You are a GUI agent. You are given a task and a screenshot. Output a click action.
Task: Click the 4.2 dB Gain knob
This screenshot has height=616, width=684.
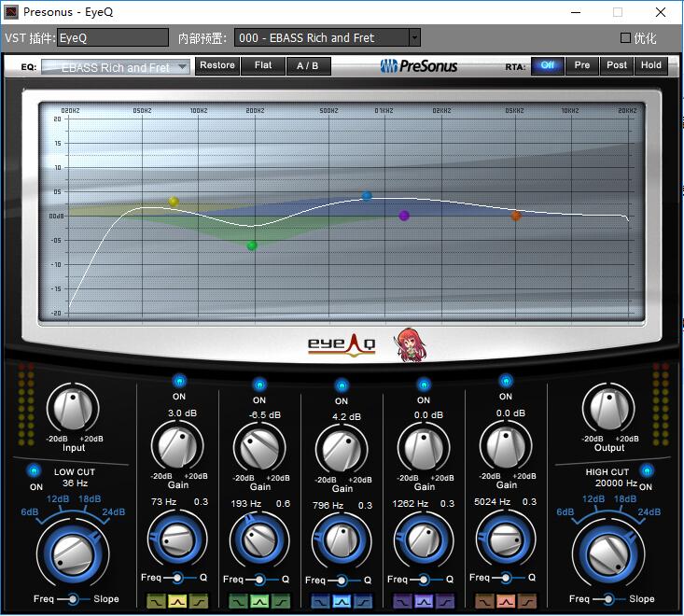pyautogui.click(x=342, y=451)
